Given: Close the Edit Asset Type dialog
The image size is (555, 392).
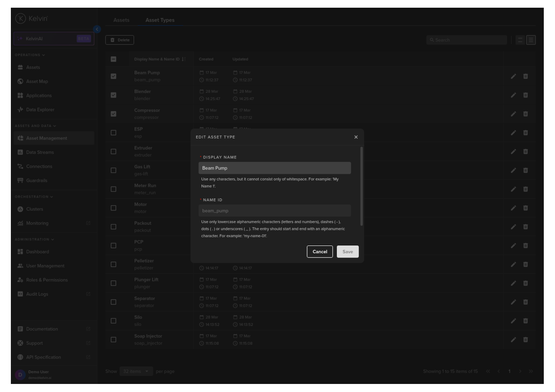Looking at the screenshot, I should pos(356,137).
